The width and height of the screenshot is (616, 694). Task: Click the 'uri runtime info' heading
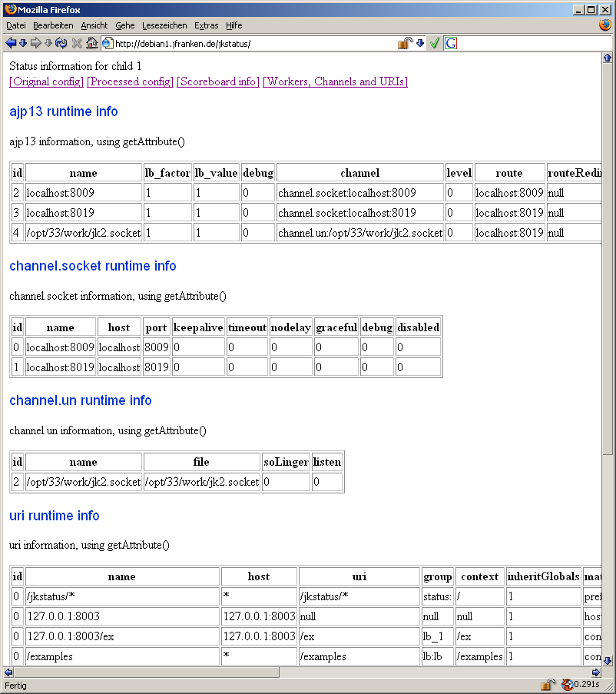[55, 516]
